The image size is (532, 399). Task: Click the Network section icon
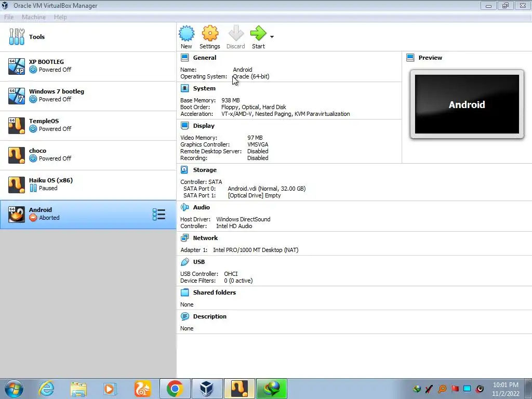[x=184, y=238]
